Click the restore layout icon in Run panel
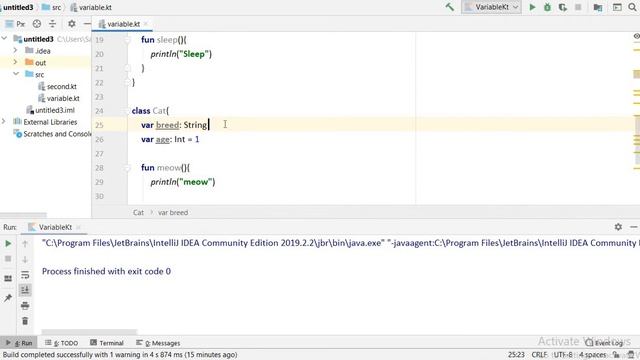 [8, 278]
